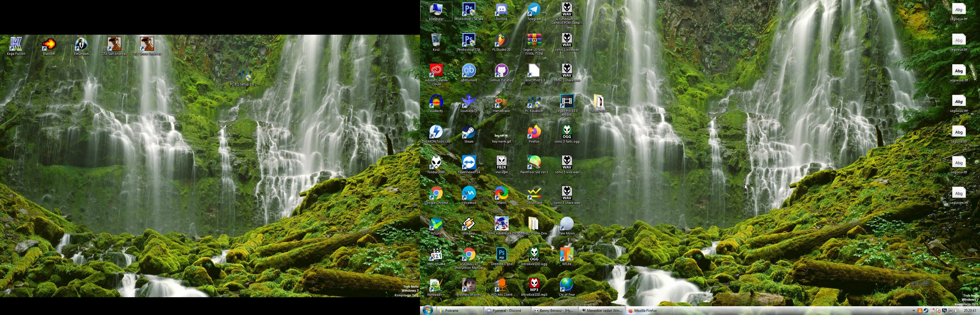Screen dimensions: 980x315
Task: Open PaintTool SAI Ver.1 shortcut
Action: (x=534, y=165)
